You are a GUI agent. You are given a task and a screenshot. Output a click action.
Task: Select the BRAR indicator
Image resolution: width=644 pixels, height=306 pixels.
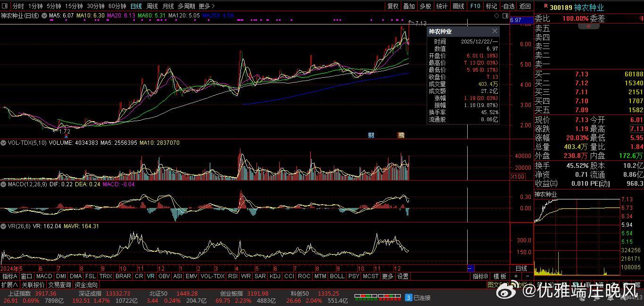[x=123, y=276]
